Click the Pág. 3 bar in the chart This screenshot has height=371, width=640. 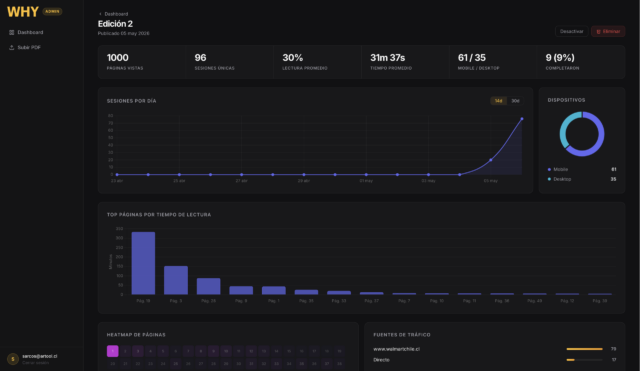[x=176, y=280]
